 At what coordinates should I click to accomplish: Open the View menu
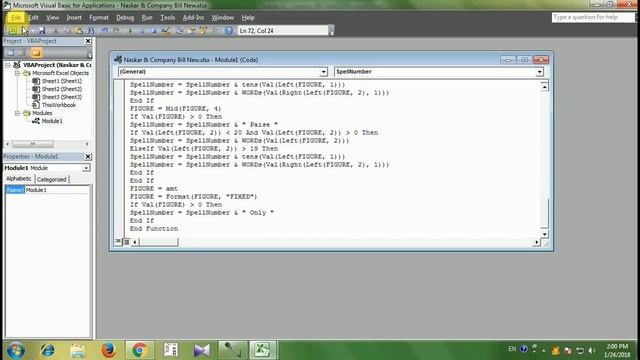click(x=52, y=18)
